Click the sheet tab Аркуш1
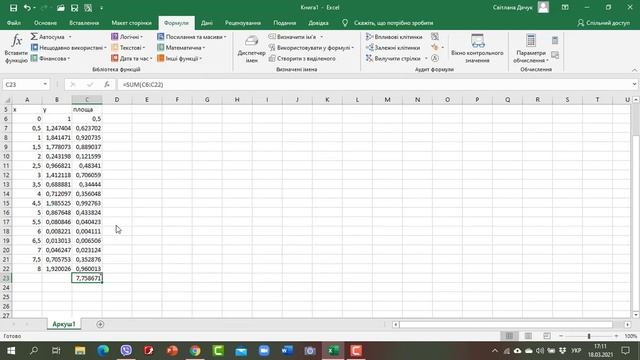The height and width of the screenshot is (360, 640). (64, 324)
